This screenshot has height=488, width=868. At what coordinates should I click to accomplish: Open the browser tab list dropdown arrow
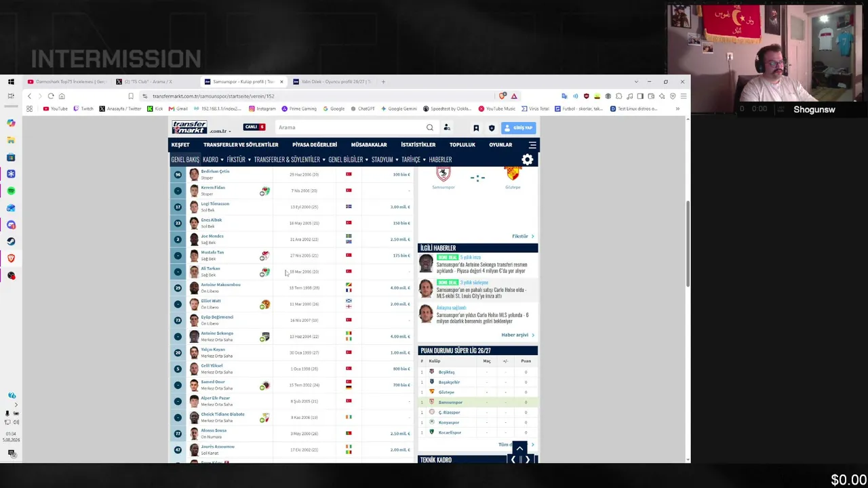(x=635, y=82)
